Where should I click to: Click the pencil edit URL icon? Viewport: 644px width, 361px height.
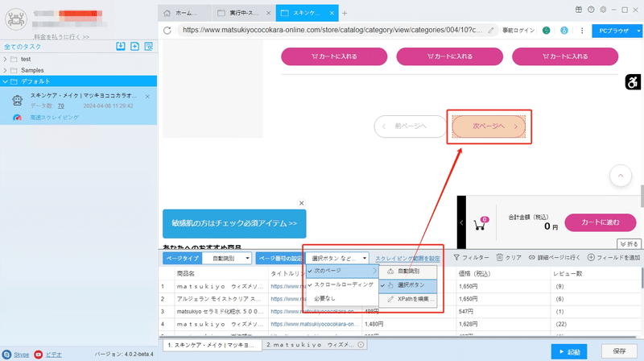pos(491,30)
